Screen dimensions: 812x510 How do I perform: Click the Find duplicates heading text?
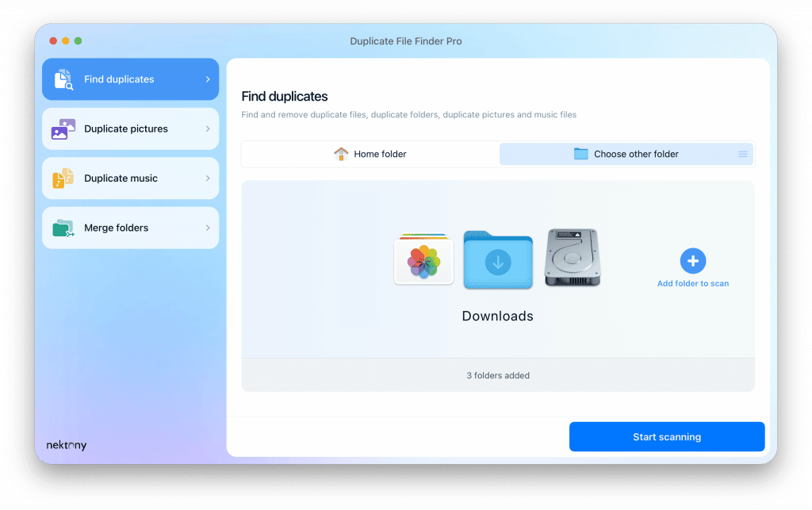(285, 96)
